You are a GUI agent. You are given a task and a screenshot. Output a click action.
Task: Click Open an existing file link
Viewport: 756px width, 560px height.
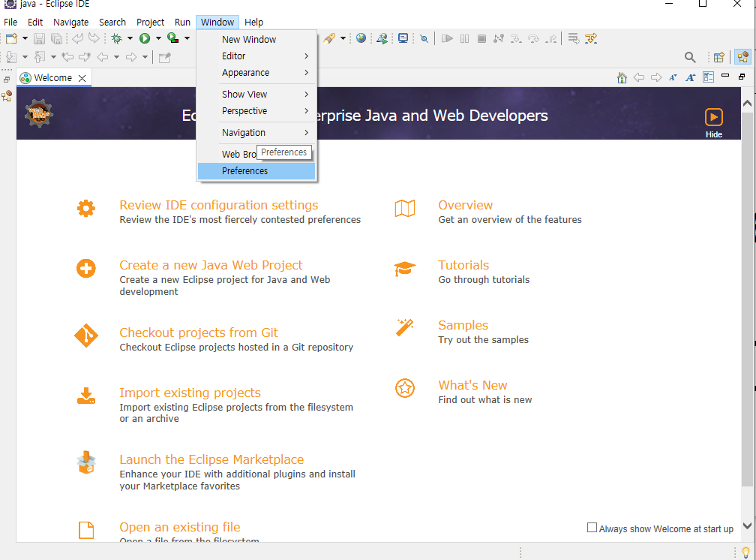click(180, 527)
